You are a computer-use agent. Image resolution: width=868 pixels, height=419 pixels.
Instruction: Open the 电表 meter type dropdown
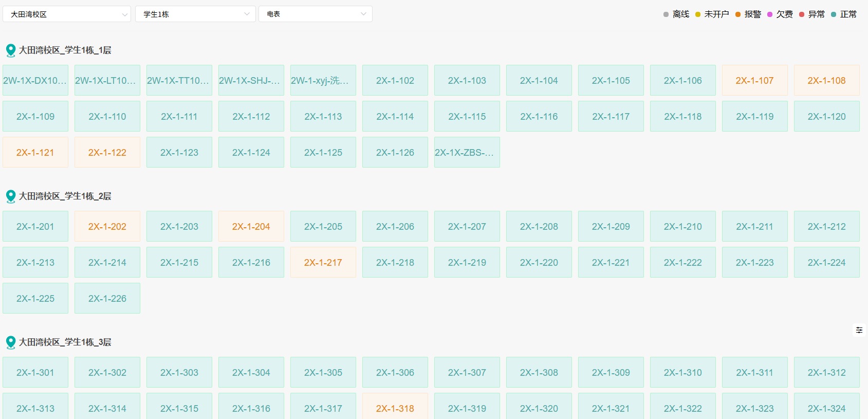coord(316,14)
